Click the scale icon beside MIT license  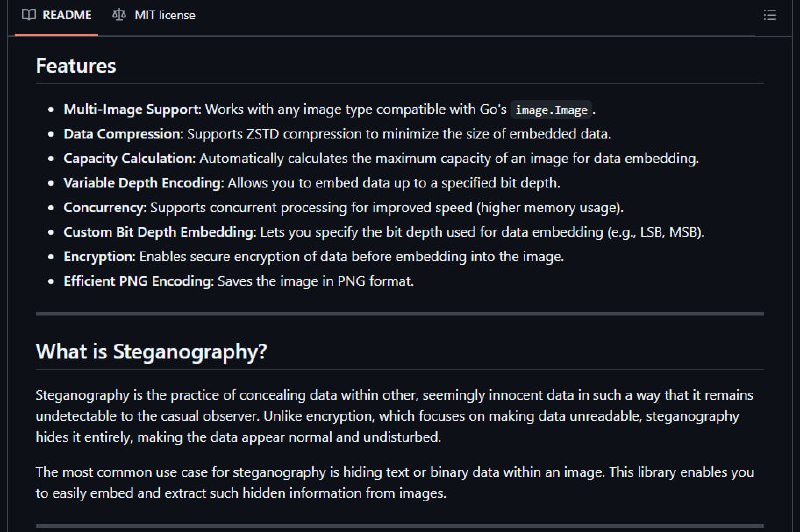coord(119,15)
